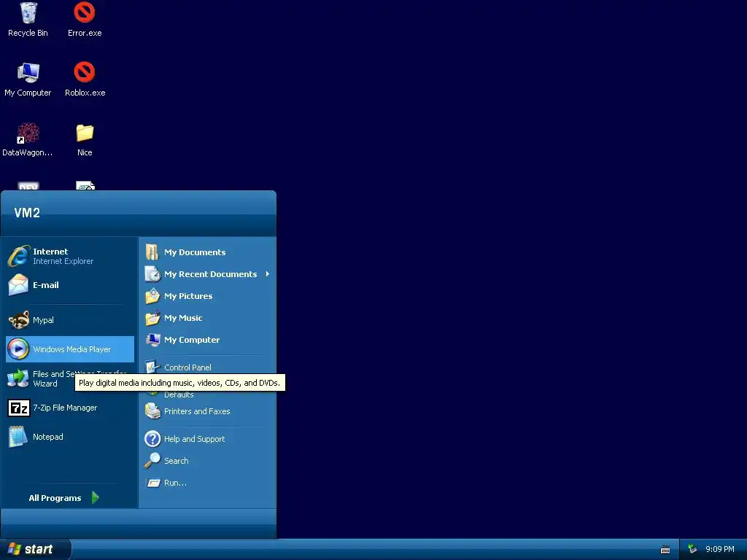Launch Internet Explorer from Start menu

click(x=70, y=256)
